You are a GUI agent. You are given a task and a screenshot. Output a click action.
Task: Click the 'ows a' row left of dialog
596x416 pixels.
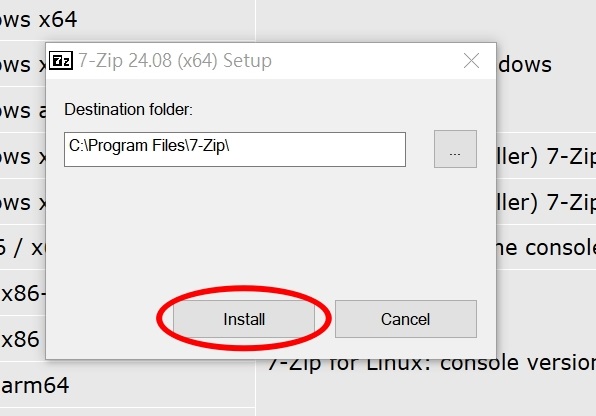(x=23, y=111)
